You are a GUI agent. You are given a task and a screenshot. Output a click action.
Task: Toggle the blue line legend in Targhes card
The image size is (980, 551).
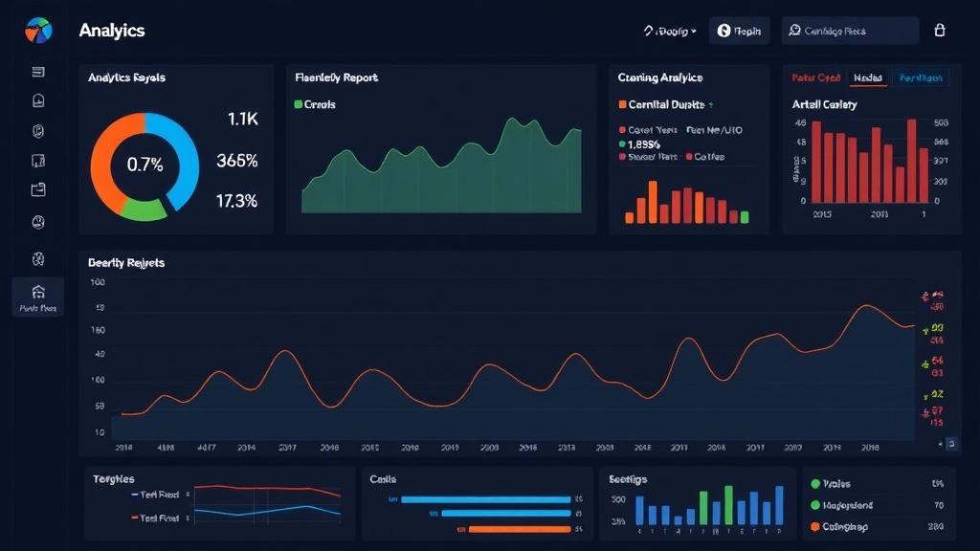pos(155,495)
